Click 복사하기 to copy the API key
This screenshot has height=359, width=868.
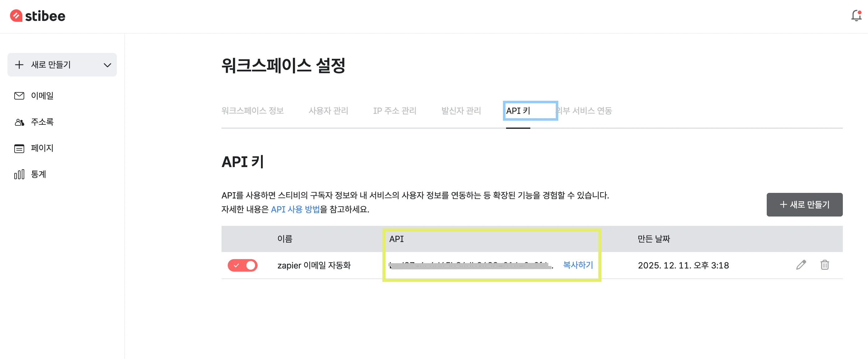coord(578,265)
